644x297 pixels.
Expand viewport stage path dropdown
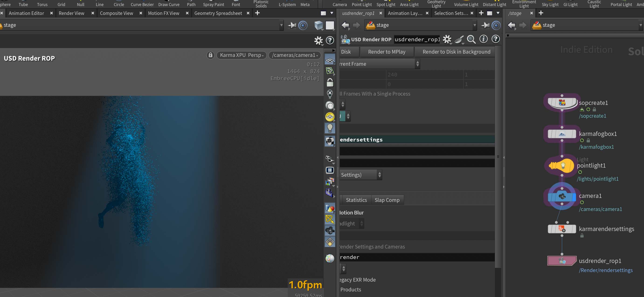281,25
